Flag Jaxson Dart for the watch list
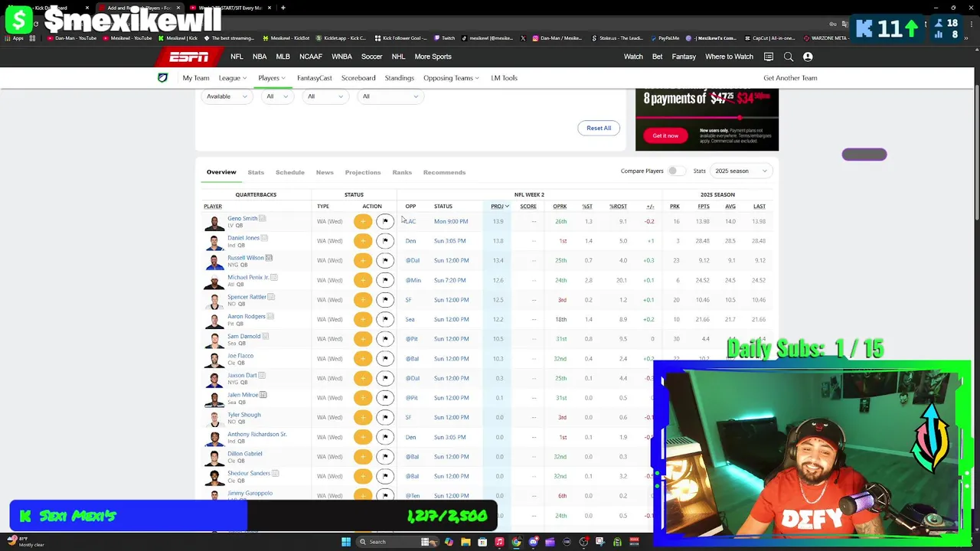This screenshot has height=551, width=980. [x=384, y=378]
